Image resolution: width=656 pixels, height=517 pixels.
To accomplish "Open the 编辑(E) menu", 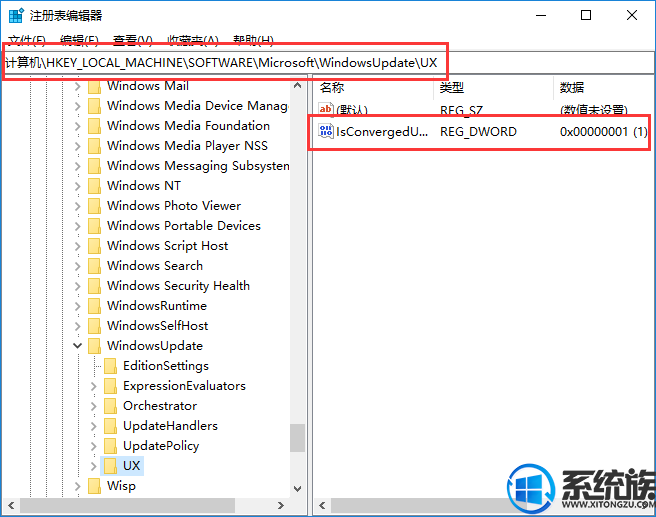I will tap(79, 39).
